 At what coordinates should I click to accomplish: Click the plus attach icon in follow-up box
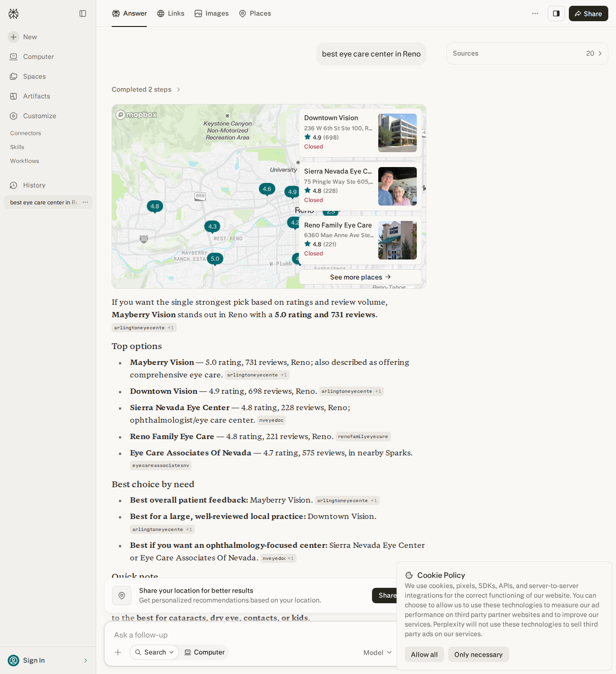pyautogui.click(x=118, y=652)
